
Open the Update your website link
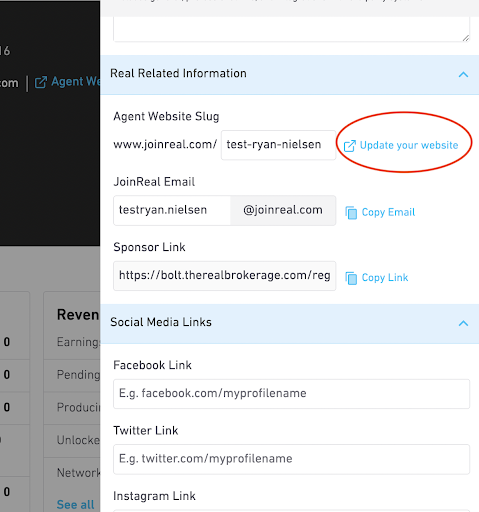click(x=409, y=145)
